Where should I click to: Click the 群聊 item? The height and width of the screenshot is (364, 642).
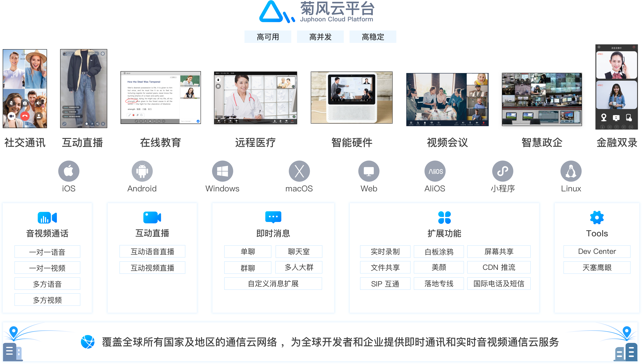click(x=248, y=268)
